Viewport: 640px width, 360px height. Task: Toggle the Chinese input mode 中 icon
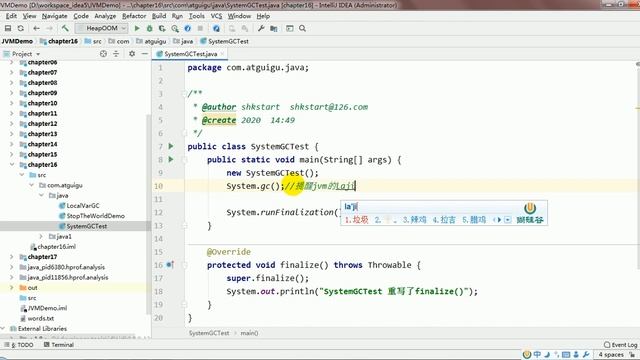pos(537,355)
